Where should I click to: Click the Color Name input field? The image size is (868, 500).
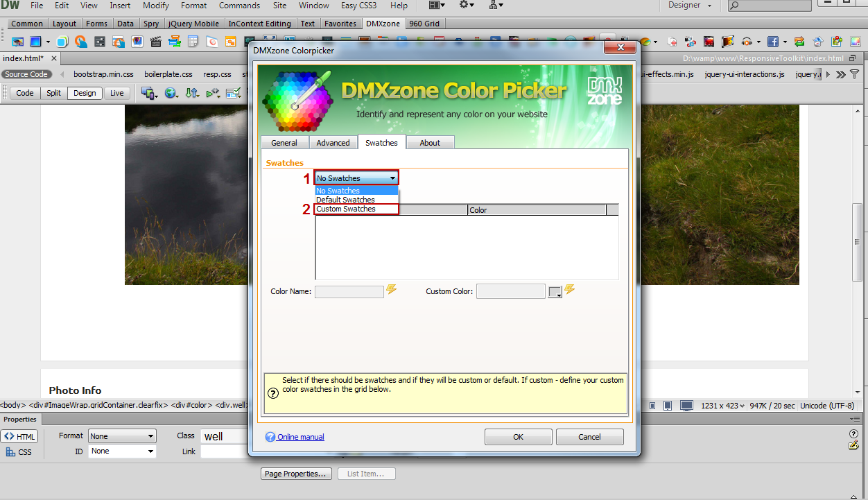click(x=349, y=292)
